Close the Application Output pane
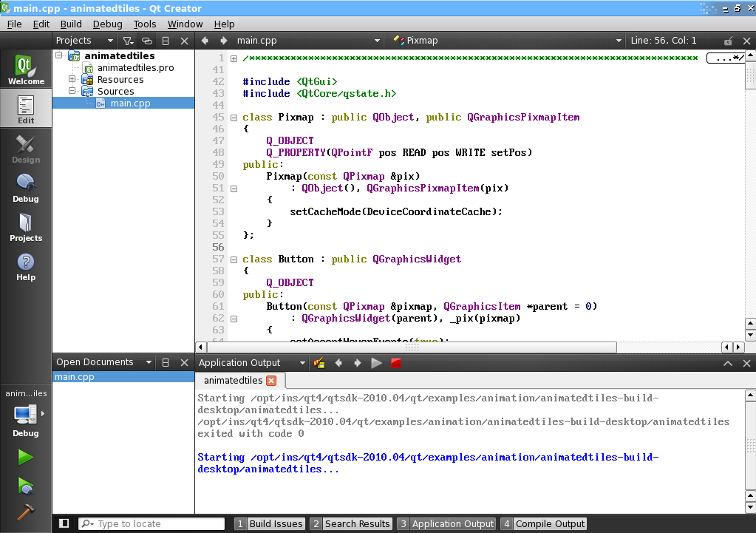The height and width of the screenshot is (533, 756). 747,363
